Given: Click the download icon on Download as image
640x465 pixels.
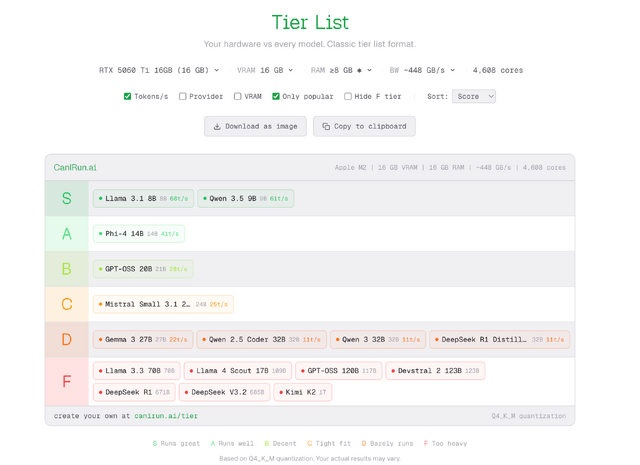Looking at the screenshot, I should 217,127.
